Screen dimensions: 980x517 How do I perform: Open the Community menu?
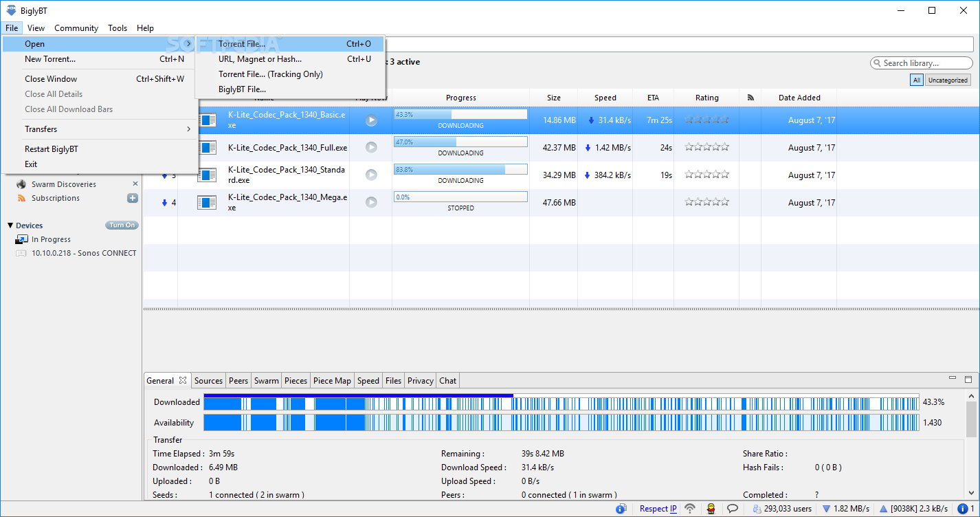[x=76, y=28]
